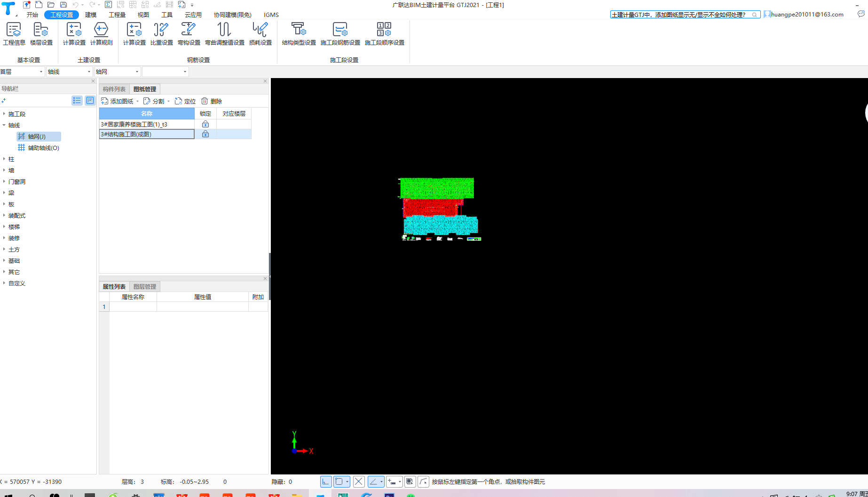This screenshot has width=868, height=497.
Task: Collapse the 轴线 tree node
Action: [4, 125]
